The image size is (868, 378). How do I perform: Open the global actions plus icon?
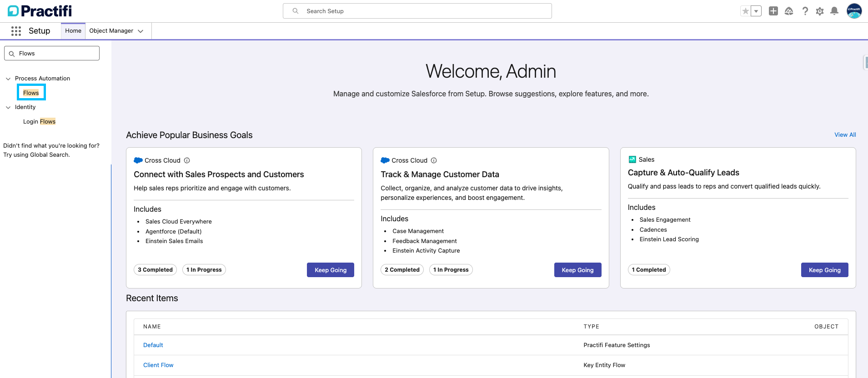773,11
